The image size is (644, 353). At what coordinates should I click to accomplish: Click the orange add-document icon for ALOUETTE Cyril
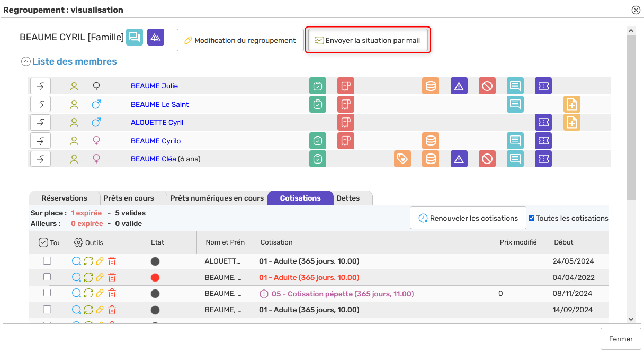(x=571, y=122)
